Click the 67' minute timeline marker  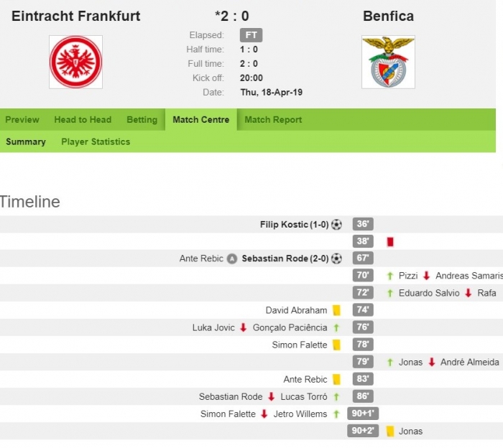(363, 258)
